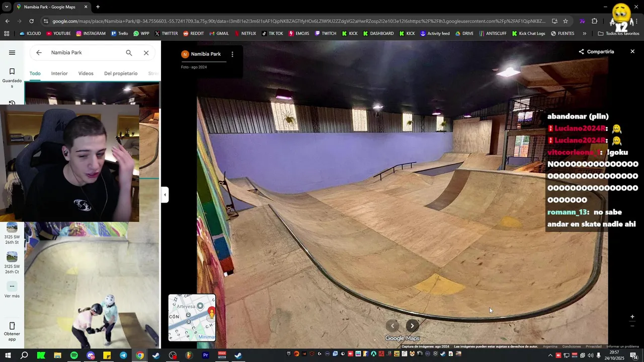Switch to the Videos tab
Viewport: 644px width, 362px height.
(x=86, y=73)
